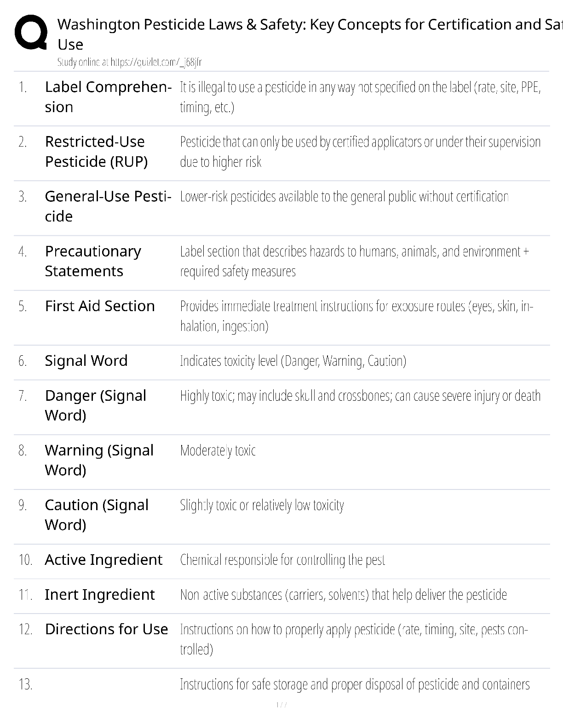Screen dimensions: 563x728
Task: Click the 'Precautionary Statements' term
Action: [x=93, y=261]
